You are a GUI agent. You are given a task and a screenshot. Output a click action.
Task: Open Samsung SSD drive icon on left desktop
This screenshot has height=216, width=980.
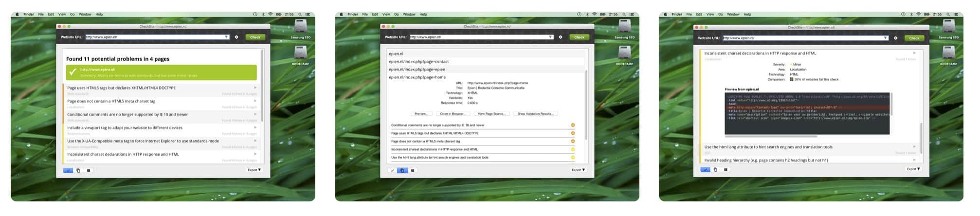click(x=300, y=27)
